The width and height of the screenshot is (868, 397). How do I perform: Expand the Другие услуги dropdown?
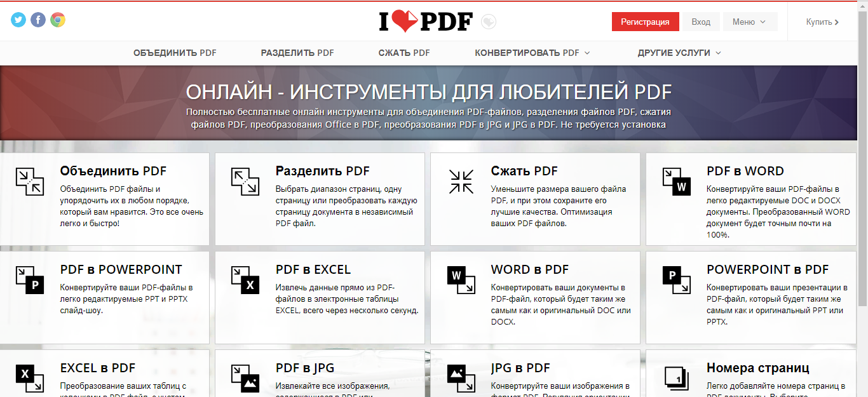pos(679,53)
